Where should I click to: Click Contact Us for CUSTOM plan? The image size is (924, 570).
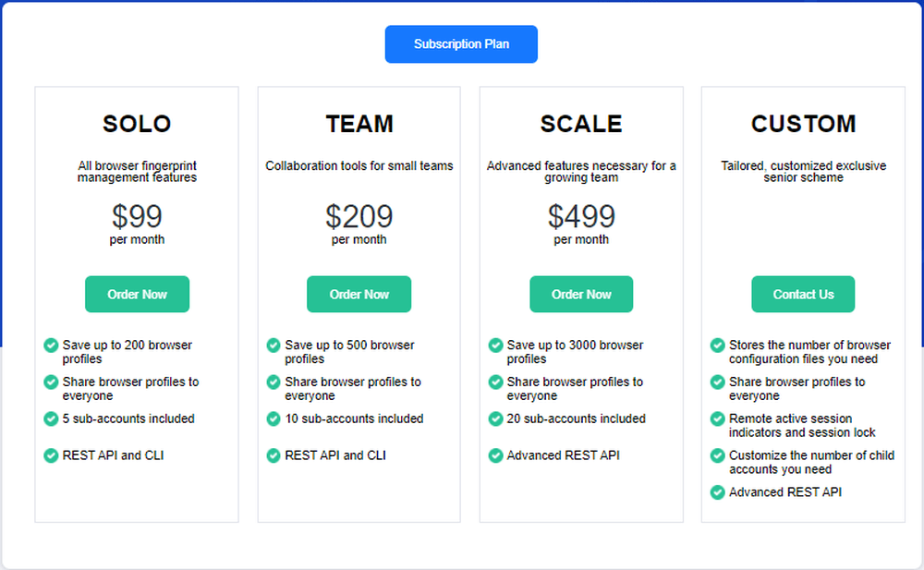[803, 294]
